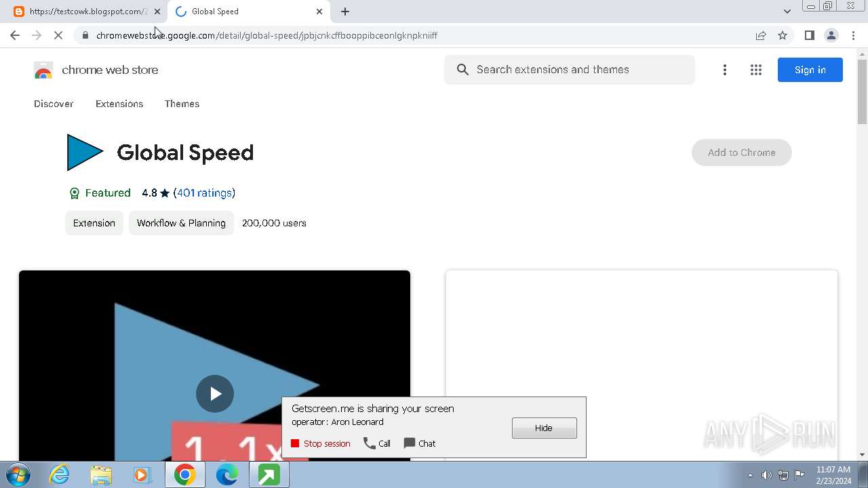The height and width of the screenshot is (488, 868).
Task: Open File Explorer from the taskbar
Action: click(101, 475)
